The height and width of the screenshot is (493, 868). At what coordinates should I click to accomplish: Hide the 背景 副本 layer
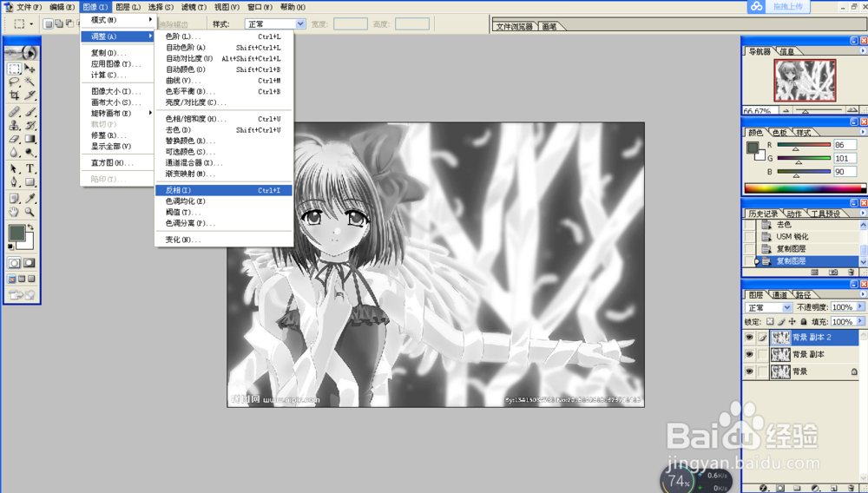(x=749, y=354)
